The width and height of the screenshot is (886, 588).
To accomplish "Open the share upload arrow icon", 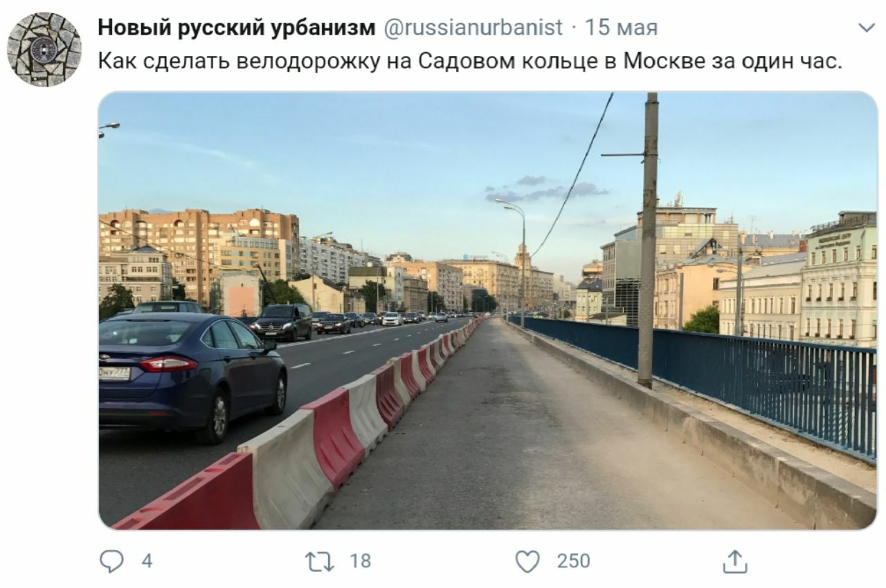I will 735,560.
